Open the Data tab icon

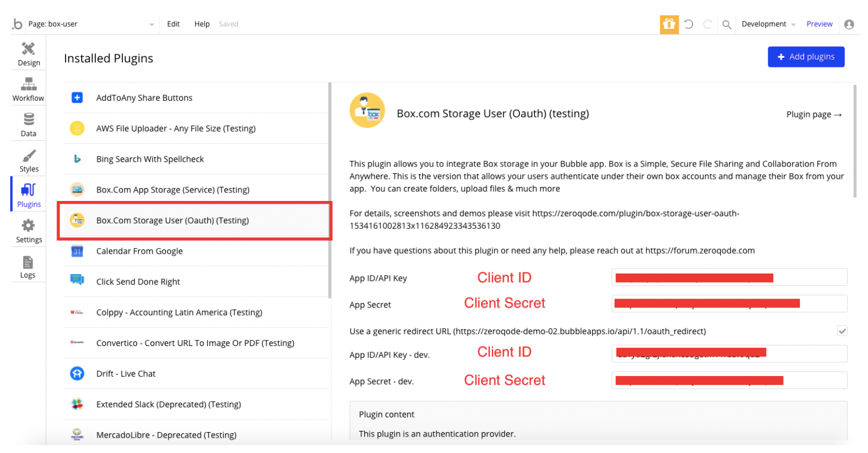click(28, 119)
